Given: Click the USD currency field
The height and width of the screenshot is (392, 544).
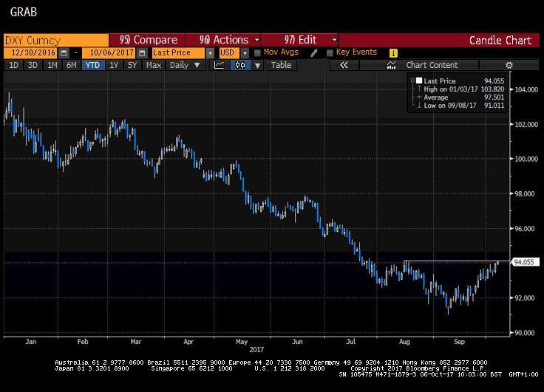Looking at the screenshot, I should point(229,53).
